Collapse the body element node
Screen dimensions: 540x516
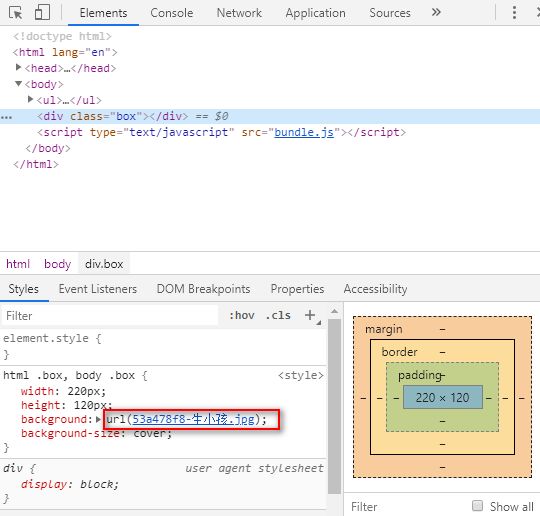tap(19, 83)
